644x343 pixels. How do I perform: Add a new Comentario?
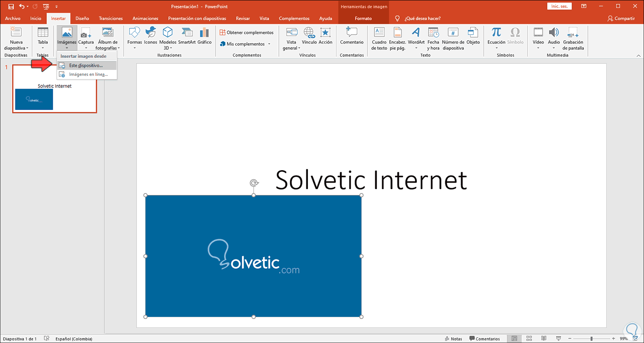click(x=352, y=35)
